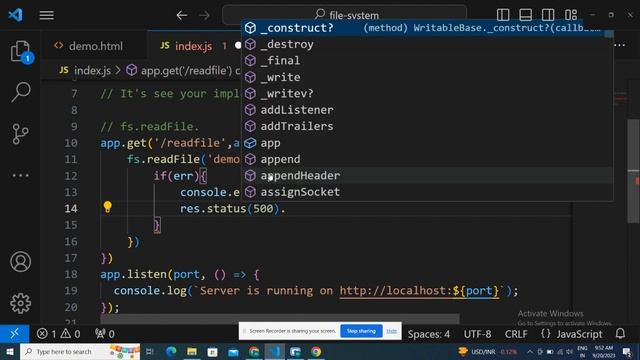Click the lightbulb code action on line 14
The width and height of the screenshot is (640, 360).
click(108, 207)
